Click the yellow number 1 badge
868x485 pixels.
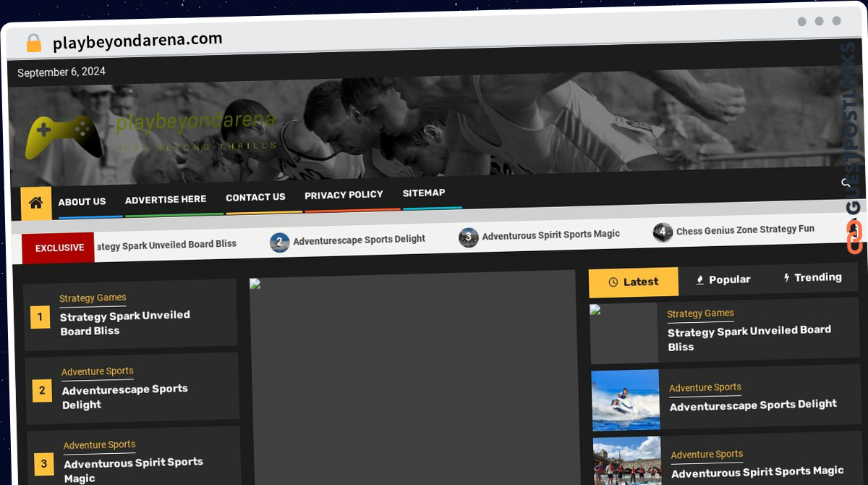point(40,316)
